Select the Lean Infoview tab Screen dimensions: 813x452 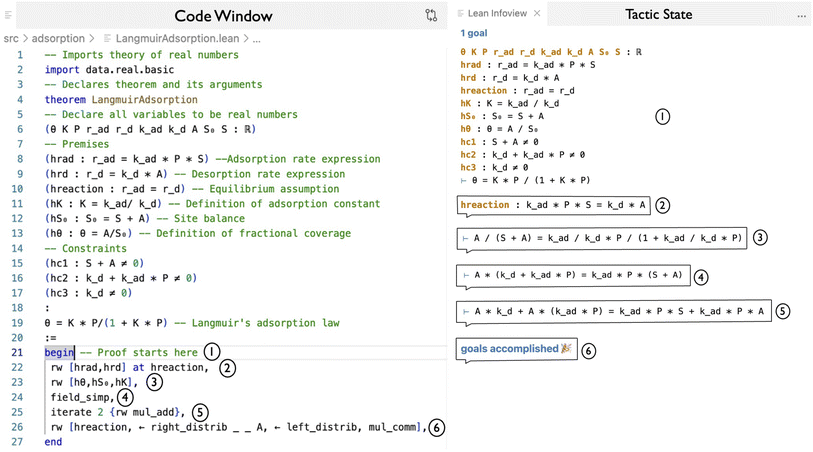pos(497,13)
